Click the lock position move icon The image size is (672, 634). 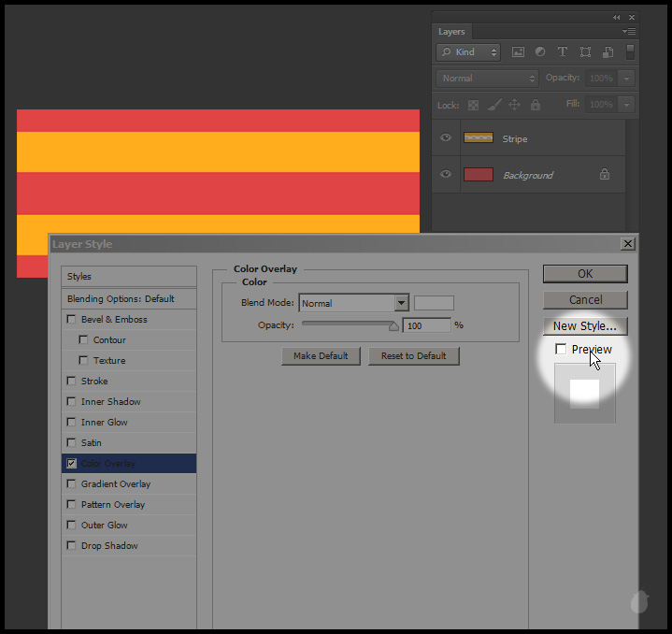(x=515, y=105)
